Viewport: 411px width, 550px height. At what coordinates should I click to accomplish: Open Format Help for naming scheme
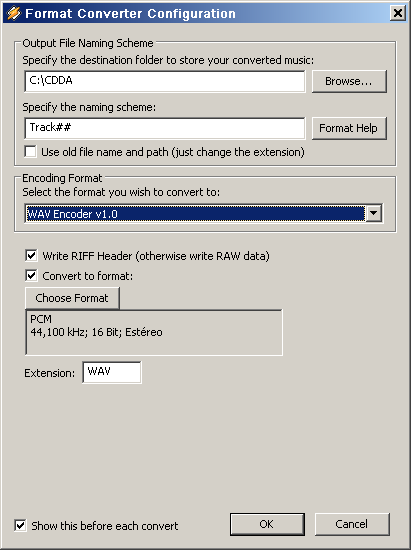point(349,128)
